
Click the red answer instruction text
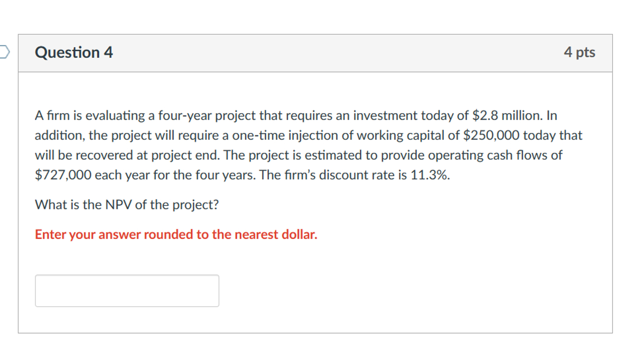coord(176,234)
